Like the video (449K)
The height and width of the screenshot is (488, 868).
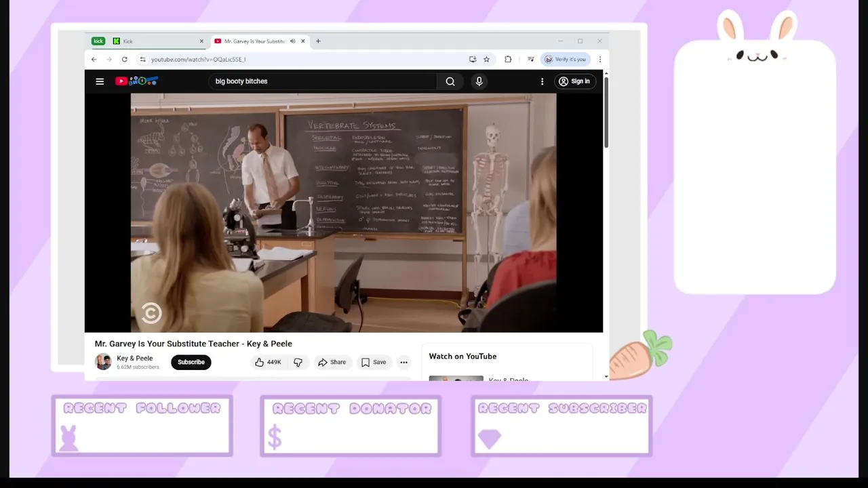tap(268, 362)
